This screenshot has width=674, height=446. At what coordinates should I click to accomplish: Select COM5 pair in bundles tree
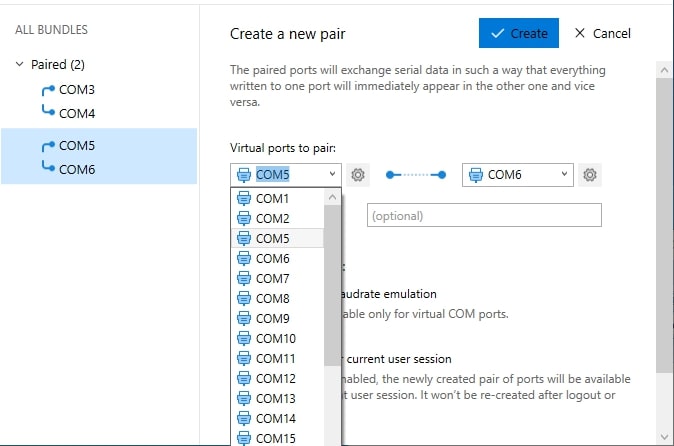(x=99, y=156)
